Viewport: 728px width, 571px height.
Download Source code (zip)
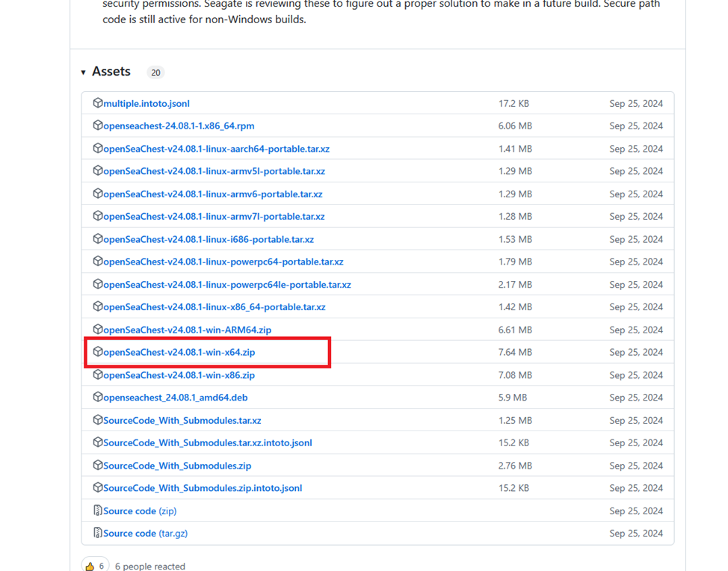tap(140, 510)
